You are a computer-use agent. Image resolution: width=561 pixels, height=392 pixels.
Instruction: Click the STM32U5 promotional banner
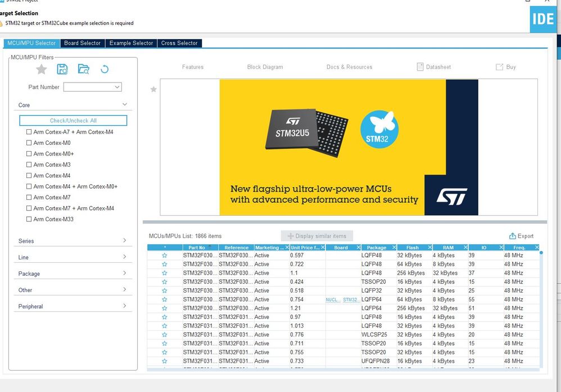(x=349, y=147)
